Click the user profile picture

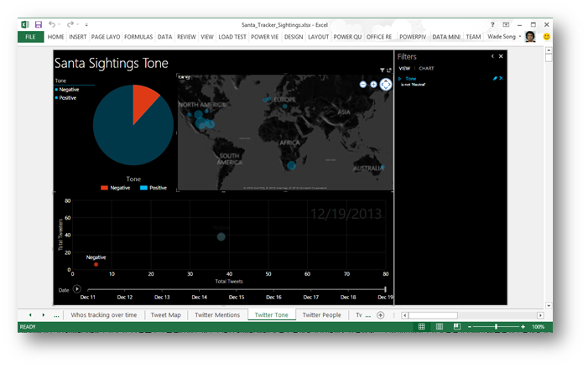(530, 37)
